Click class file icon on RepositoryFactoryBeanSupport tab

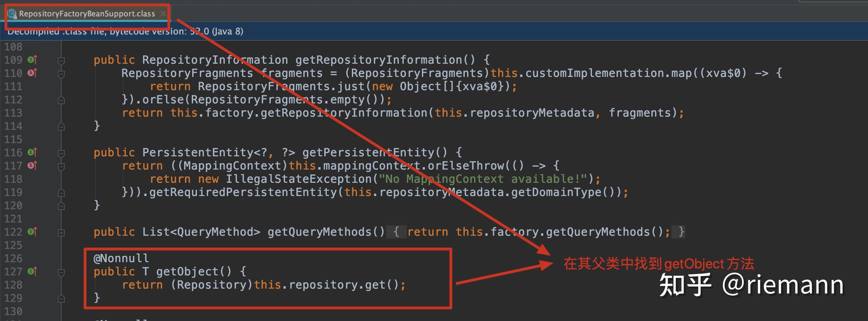12,14
